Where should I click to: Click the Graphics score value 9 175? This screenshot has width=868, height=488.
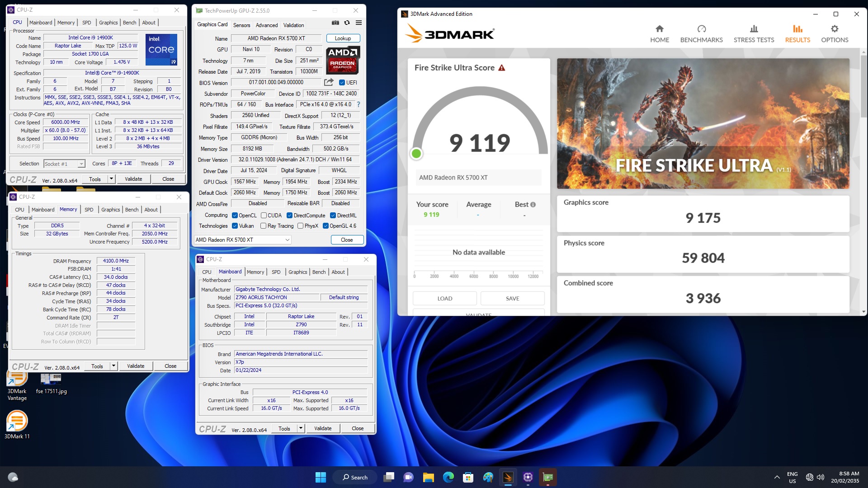(x=703, y=218)
